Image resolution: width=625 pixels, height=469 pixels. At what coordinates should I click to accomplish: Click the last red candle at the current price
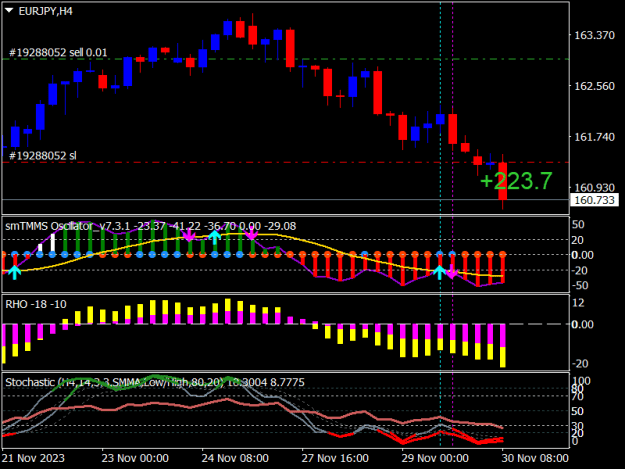503,181
